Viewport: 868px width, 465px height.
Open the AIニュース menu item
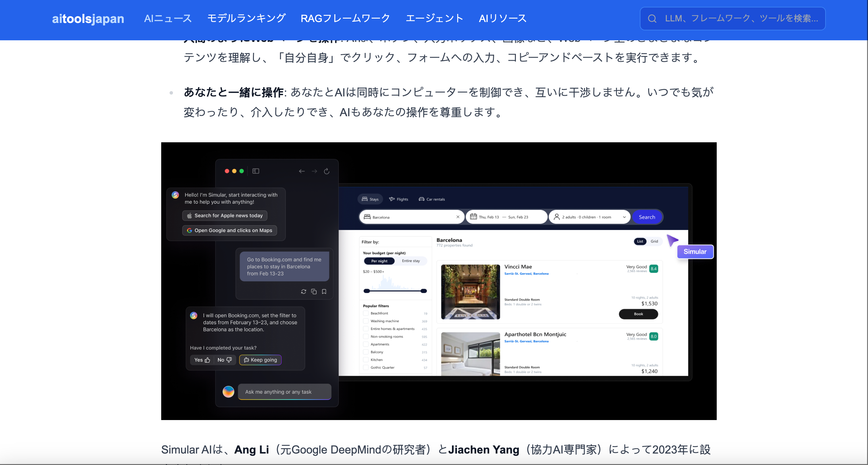tap(167, 19)
